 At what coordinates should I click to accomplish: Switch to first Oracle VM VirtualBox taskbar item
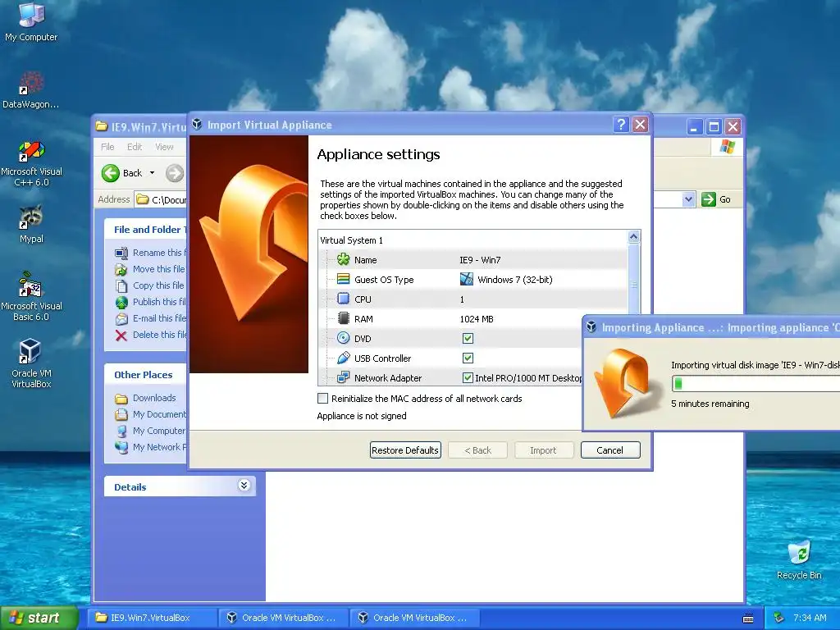pyautogui.click(x=283, y=618)
